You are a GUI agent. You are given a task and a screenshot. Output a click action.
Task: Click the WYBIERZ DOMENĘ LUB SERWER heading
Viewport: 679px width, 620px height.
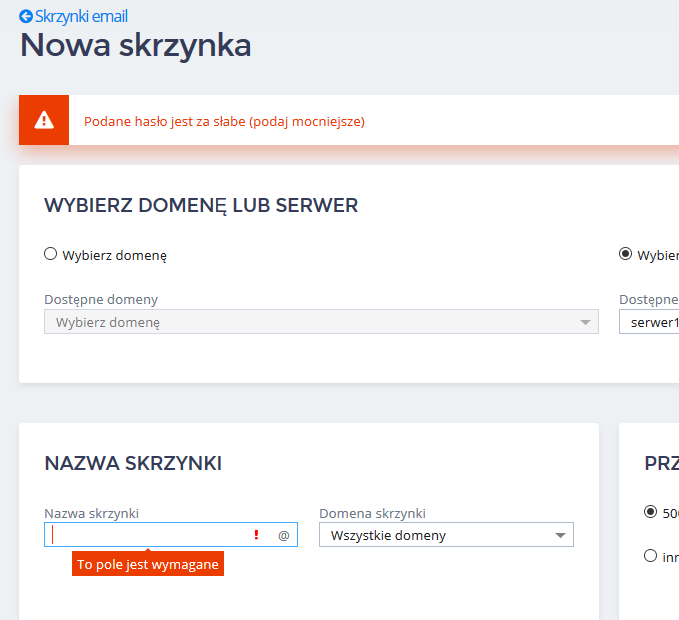pyautogui.click(x=201, y=206)
